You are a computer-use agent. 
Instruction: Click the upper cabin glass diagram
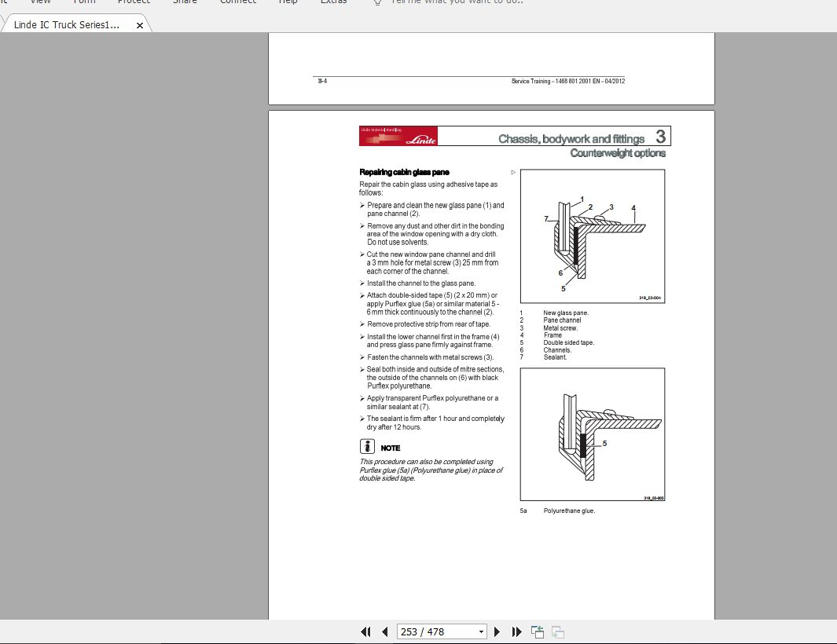(593, 236)
